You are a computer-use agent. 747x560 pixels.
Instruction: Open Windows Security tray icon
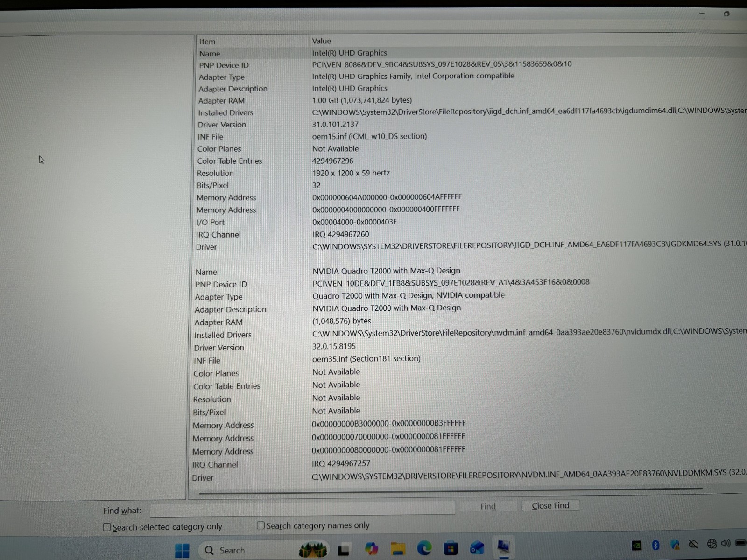point(675,544)
